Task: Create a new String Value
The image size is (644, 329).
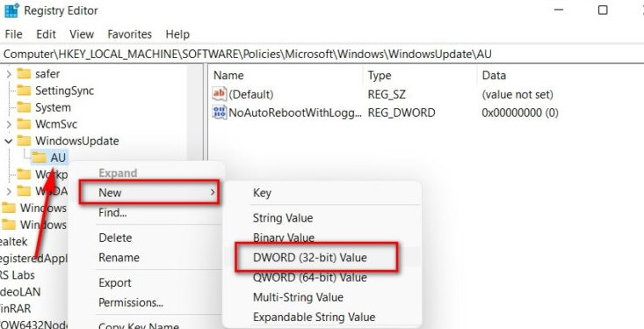Action: pos(283,218)
